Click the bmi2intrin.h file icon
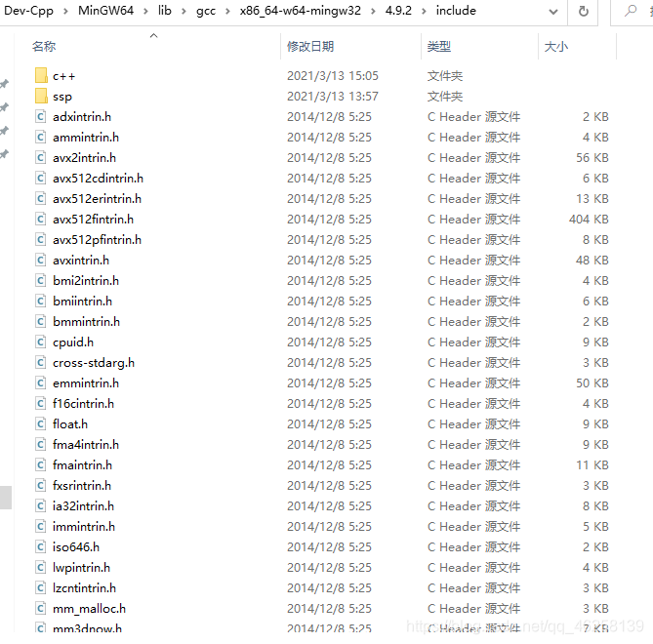Viewport: 653px width, 644px height. point(40,281)
